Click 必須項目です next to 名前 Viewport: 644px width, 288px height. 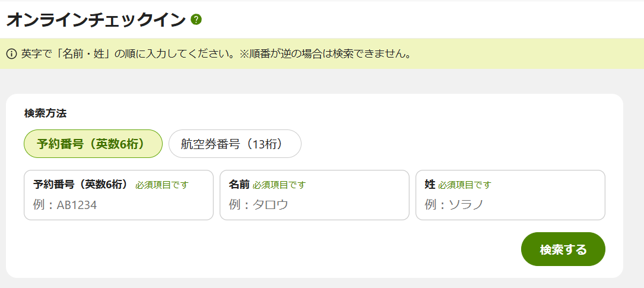280,185
